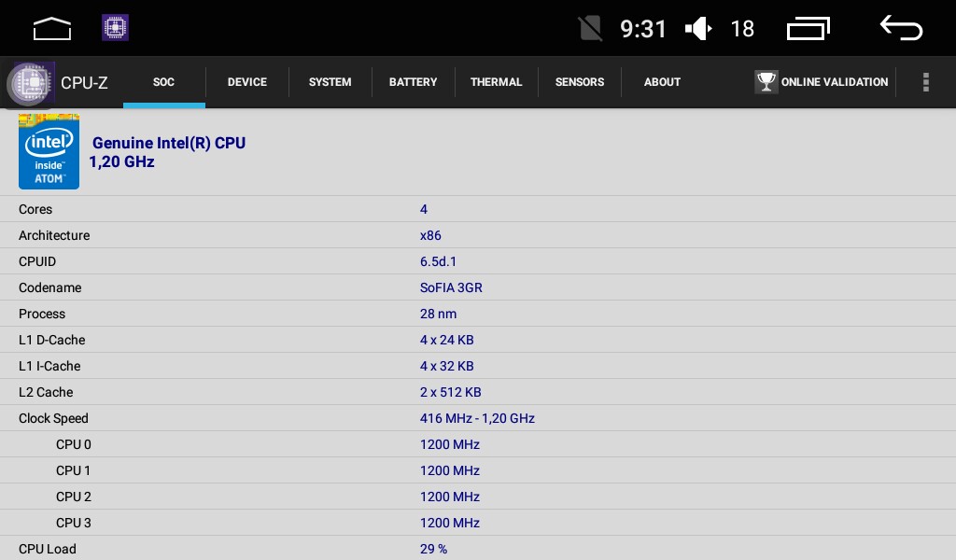956x560 pixels.
Task: Tap the Back arrow icon
Action: point(901,28)
